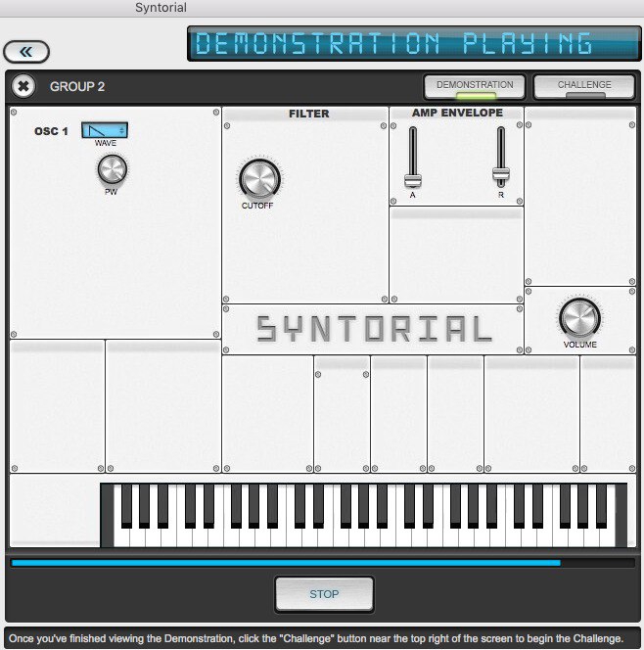The height and width of the screenshot is (650, 644).
Task: Click the filter Cutoff knob
Action: (x=259, y=179)
